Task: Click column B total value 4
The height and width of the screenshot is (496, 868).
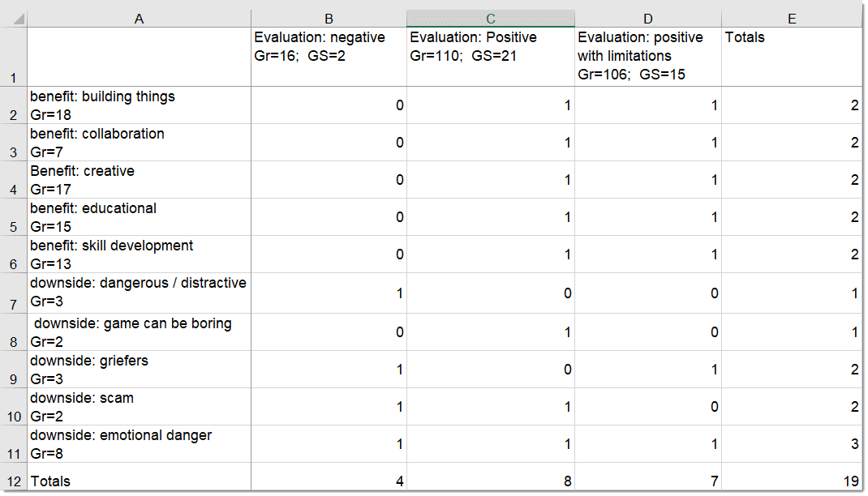Action: 329,477
